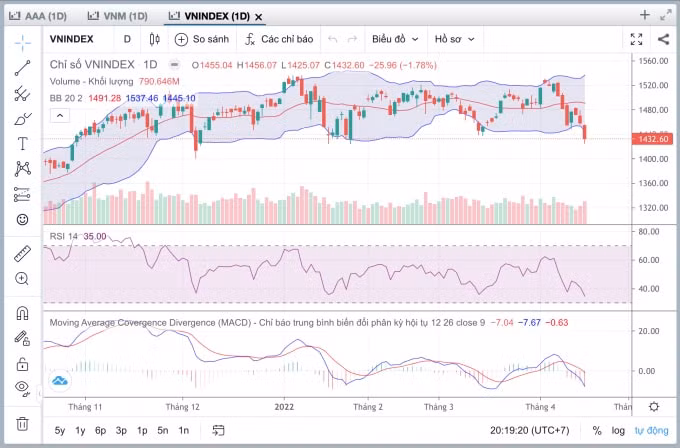
Task: Select the long position forecast tool
Action: pyautogui.click(x=23, y=194)
